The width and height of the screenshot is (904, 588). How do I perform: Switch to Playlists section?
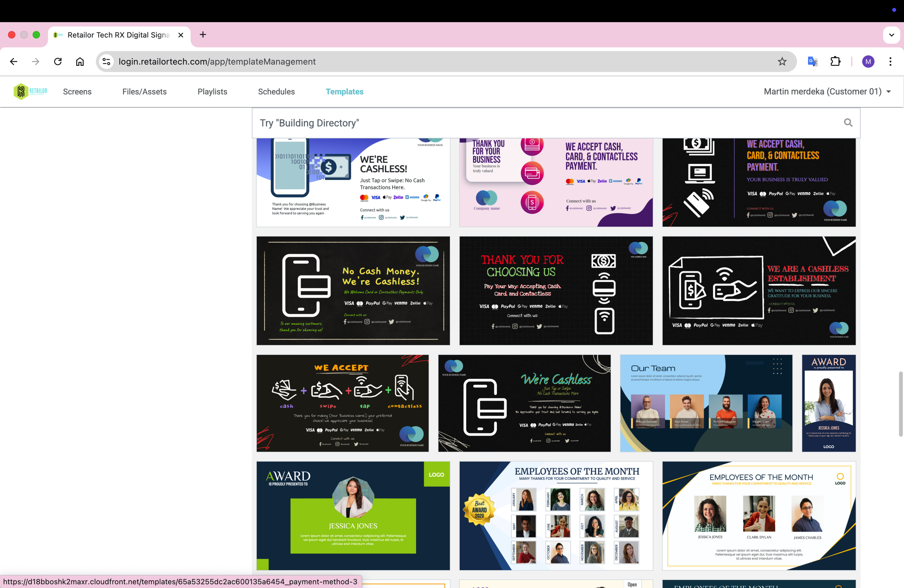[212, 91]
